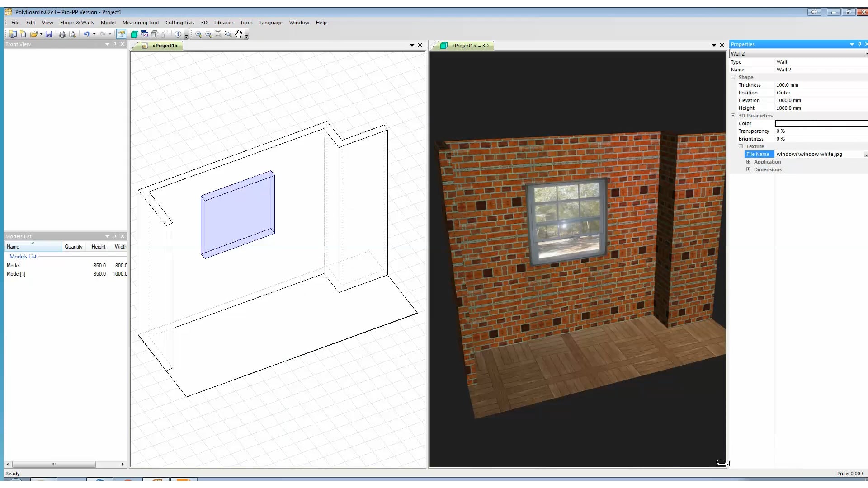This screenshot has height=488, width=868.
Task: Expand the Dimensions section
Action: pos(749,169)
